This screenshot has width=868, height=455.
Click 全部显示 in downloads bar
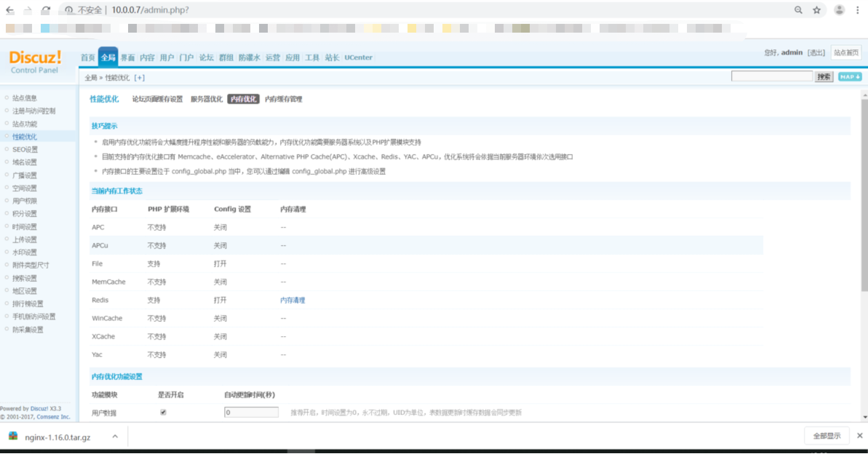tap(827, 436)
